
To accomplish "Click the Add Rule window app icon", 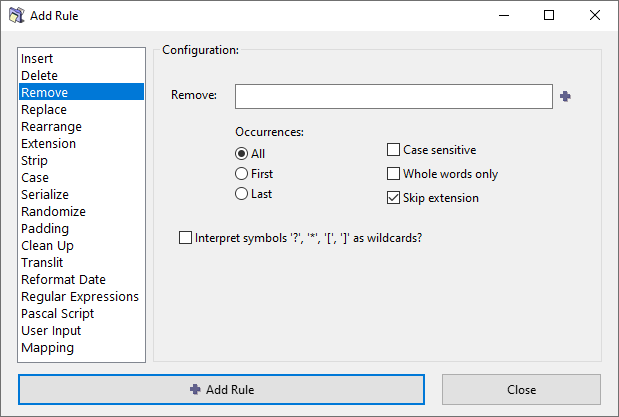I will [16, 16].
